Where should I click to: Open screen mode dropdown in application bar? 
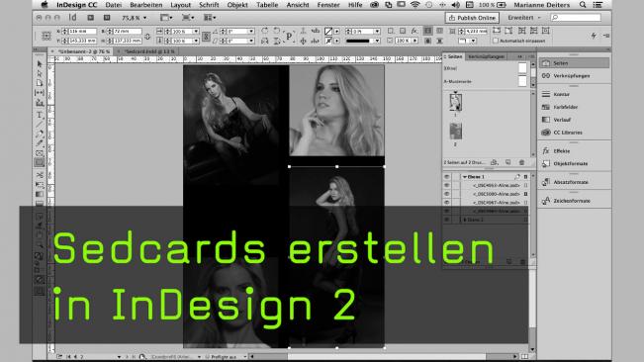click(x=188, y=18)
